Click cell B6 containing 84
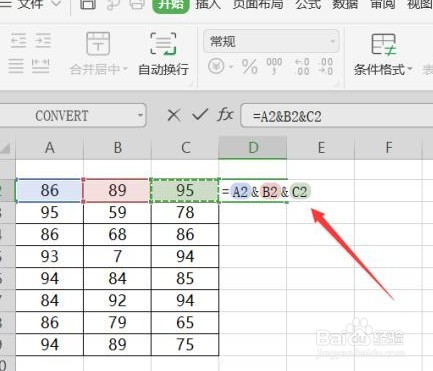The width and height of the screenshot is (433, 371). [117, 278]
